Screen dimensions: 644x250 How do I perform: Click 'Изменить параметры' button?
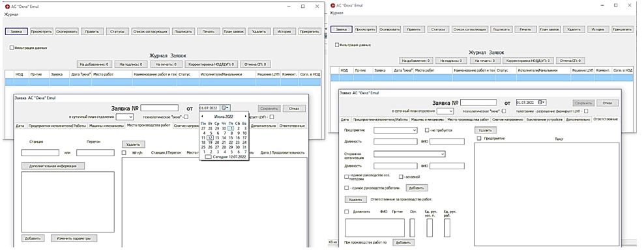pyautogui.click(x=74, y=238)
